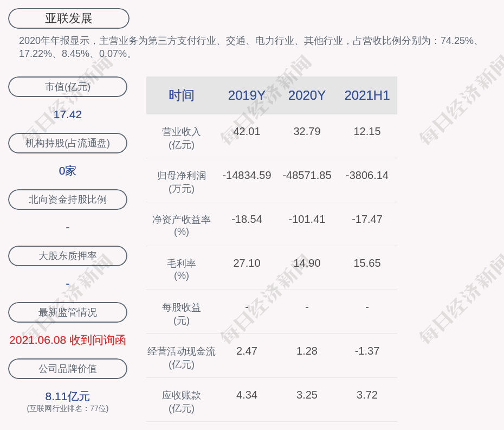The image size is (504, 430).
Task: Select cash flow value -1.37
Action: (x=367, y=351)
